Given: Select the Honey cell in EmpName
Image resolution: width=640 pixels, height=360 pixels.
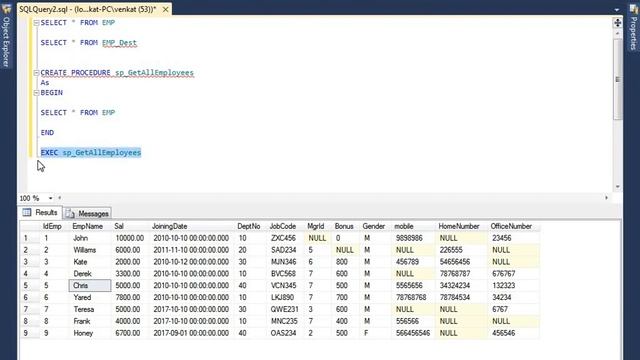Looking at the screenshot, I should point(90,333).
